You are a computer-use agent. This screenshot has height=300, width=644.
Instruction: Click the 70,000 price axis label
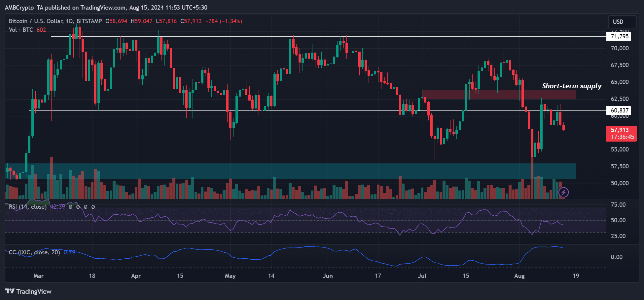(620, 48)
